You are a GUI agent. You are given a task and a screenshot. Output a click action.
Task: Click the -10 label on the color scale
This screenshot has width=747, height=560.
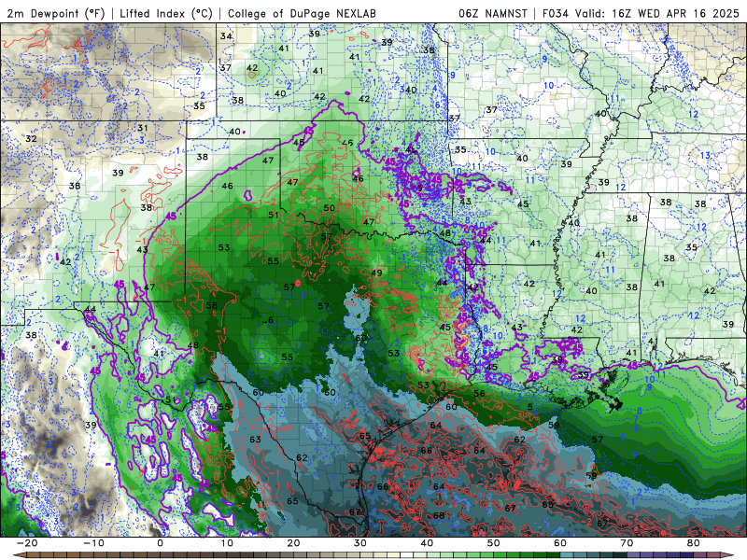pyautogui.click(x=93, y=543)
